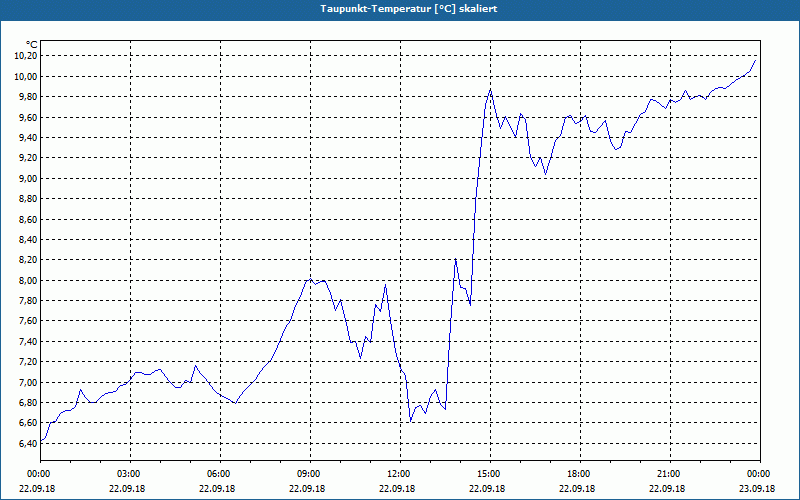Click the 8,60 y-axis label
The width and height of the screenshot is (800, 500).
(28, 219)
